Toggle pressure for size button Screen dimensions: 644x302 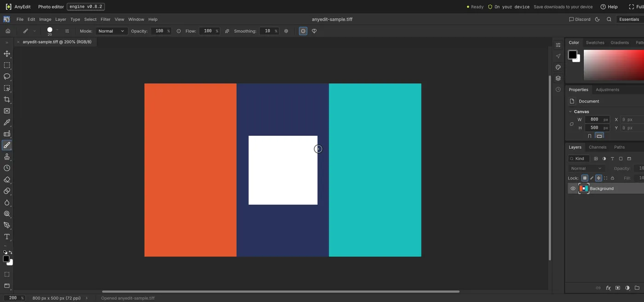[303, 31]
